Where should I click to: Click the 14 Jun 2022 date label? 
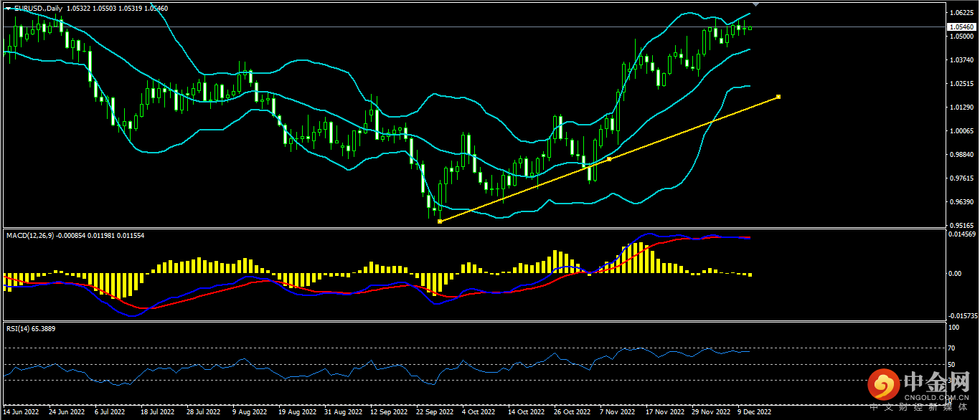[x=22, y=413]
